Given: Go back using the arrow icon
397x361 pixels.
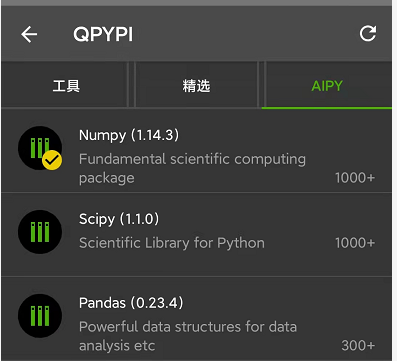Looking at the screenshot, I should tap(29, 34).
